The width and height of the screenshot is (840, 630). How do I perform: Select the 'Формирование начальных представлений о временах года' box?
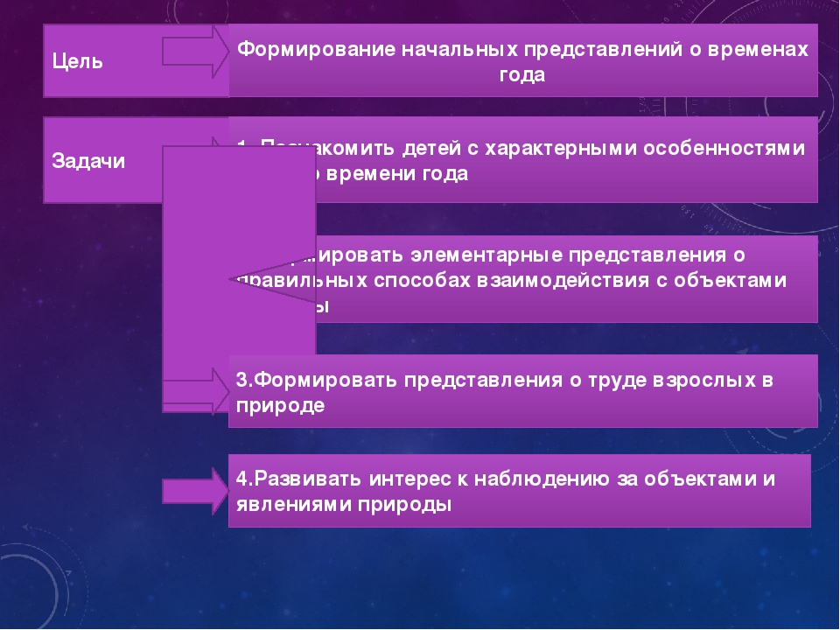click(523, 60)
